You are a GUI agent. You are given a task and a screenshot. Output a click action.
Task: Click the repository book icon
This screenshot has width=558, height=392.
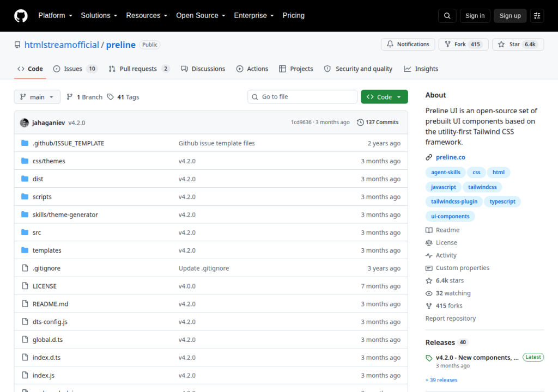(17, 45)
